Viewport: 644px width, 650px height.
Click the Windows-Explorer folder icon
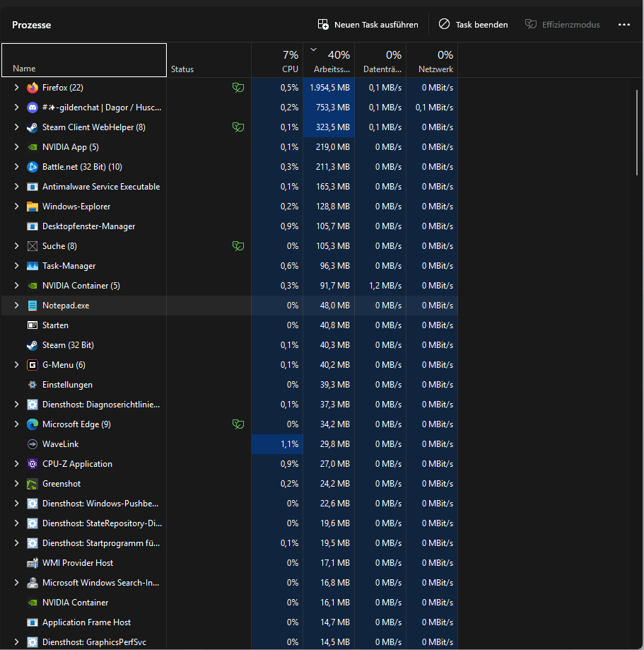click(33, 207)
